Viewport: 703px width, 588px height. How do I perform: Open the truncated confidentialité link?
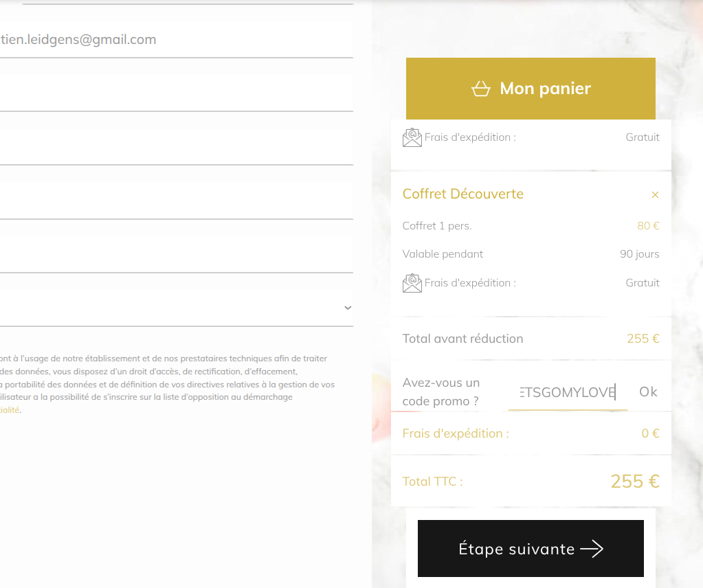pos(10,410)
